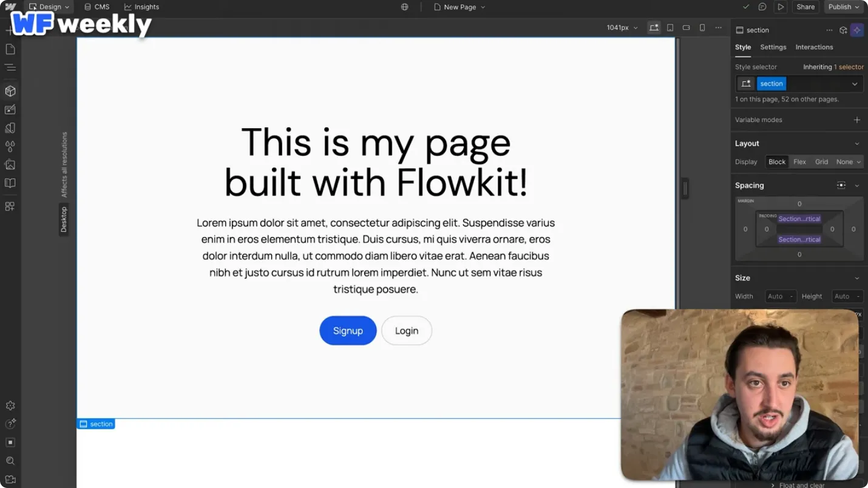Collapse the Spacing section chevron

857,186
